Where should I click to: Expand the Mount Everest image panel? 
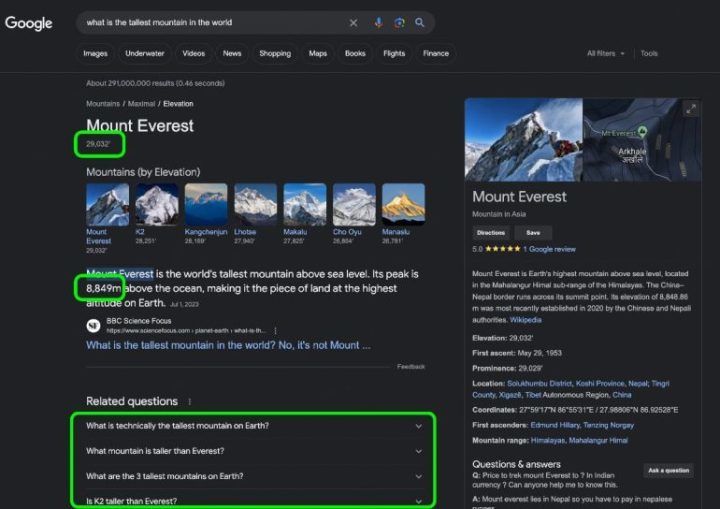point(691,109)
